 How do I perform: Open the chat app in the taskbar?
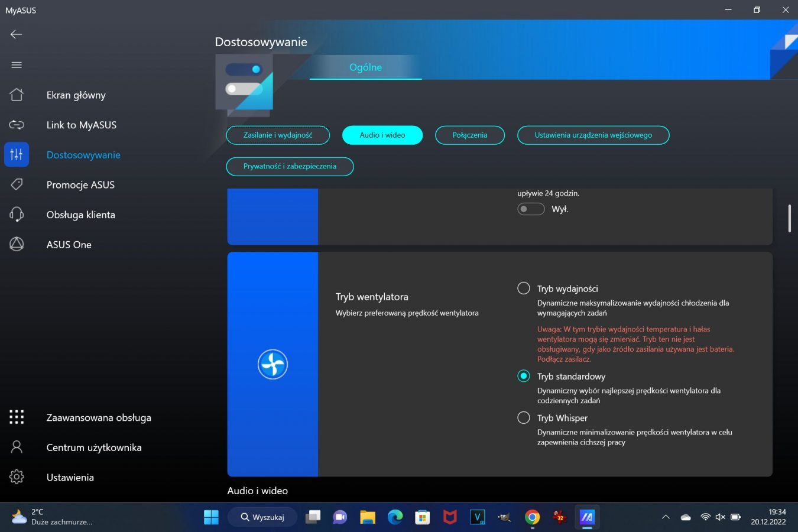pos(340,517)
